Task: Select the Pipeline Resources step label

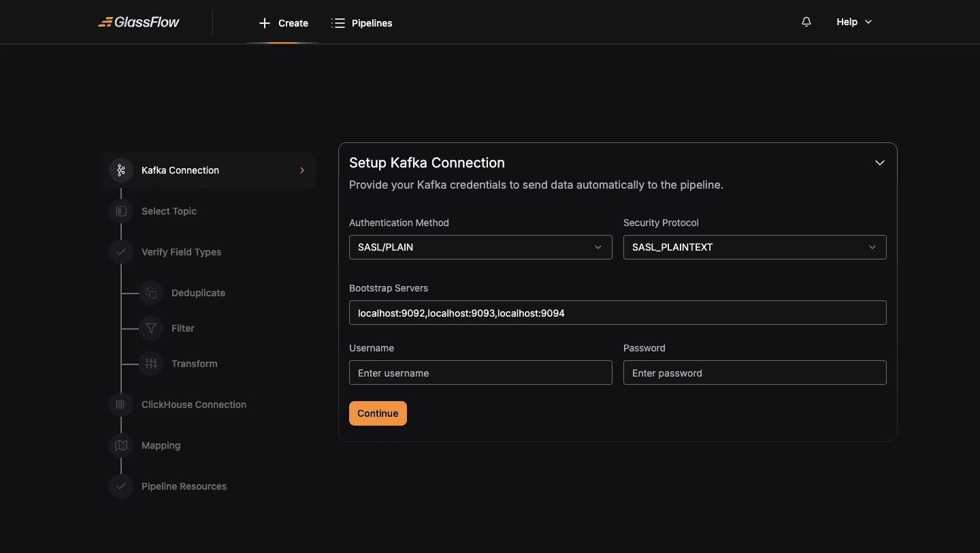Action: pos(184,486)
